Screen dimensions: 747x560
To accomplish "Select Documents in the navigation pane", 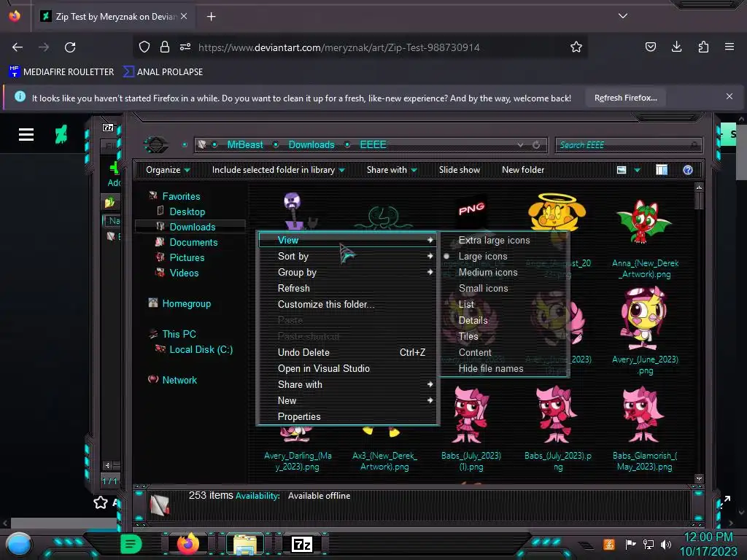I will (193, 242).
